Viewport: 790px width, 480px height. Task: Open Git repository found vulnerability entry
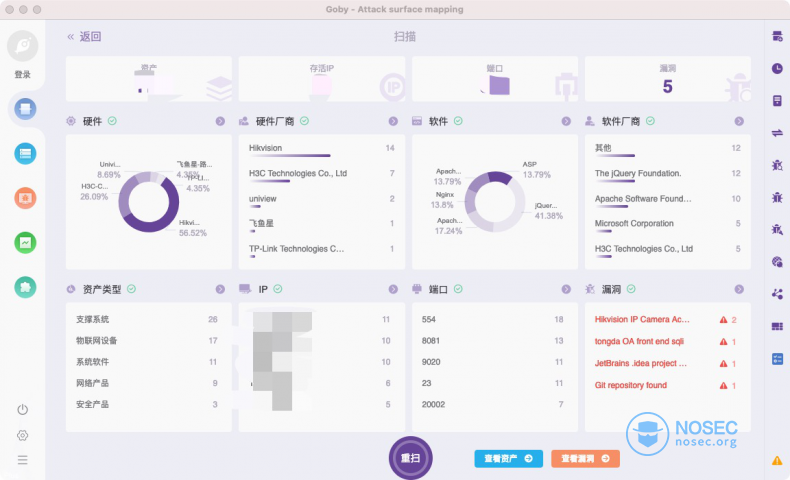[x=630, y=385]
